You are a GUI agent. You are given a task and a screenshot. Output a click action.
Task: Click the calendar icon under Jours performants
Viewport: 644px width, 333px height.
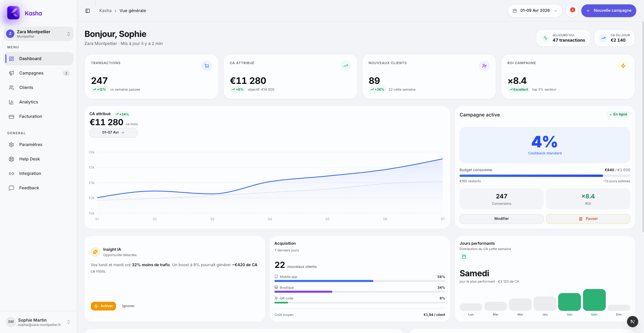click(464, 257)
